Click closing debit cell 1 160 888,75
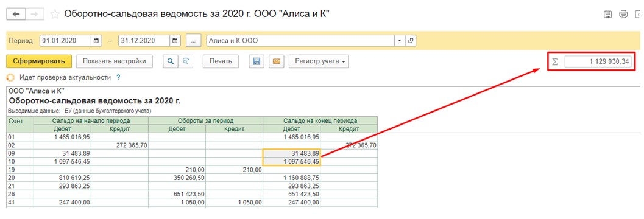 tap(292, 178)
